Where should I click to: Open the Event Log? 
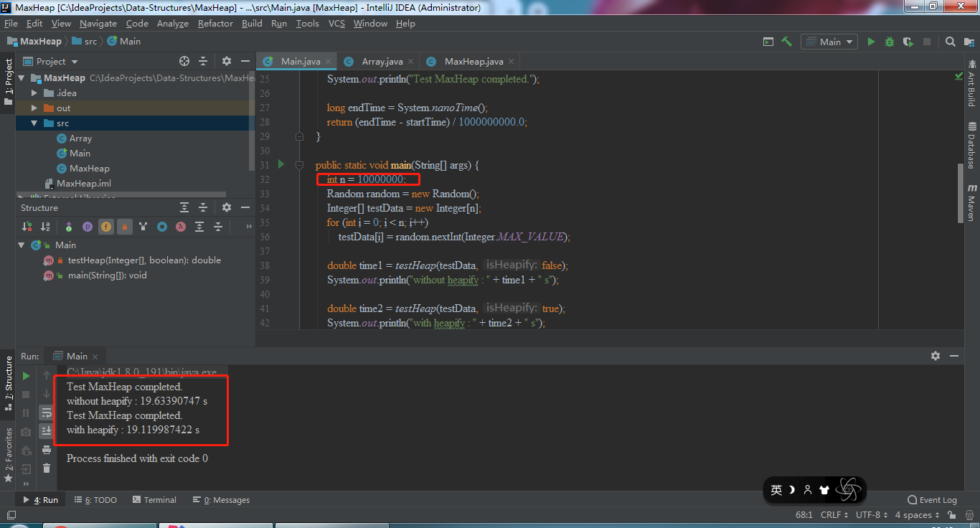coord(933,500)
